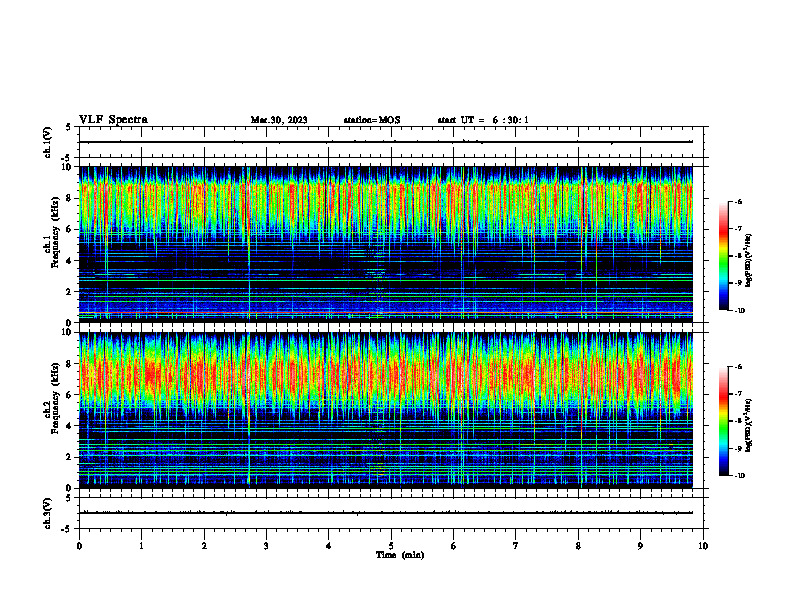Click the time axis tick label "8"
Viewport: 792px width, 612px height.
[x=578, y=546]
